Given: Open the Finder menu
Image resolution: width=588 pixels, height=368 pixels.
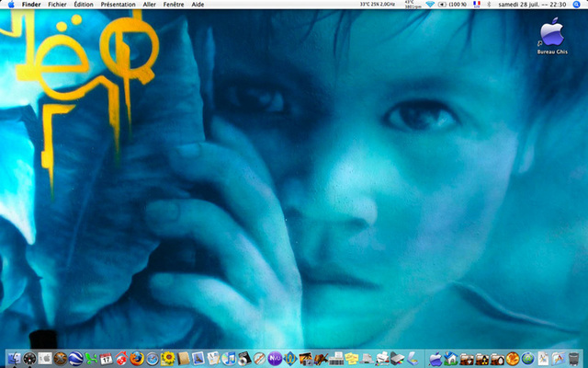Looking at the screenshot, I should click(31, 5).
